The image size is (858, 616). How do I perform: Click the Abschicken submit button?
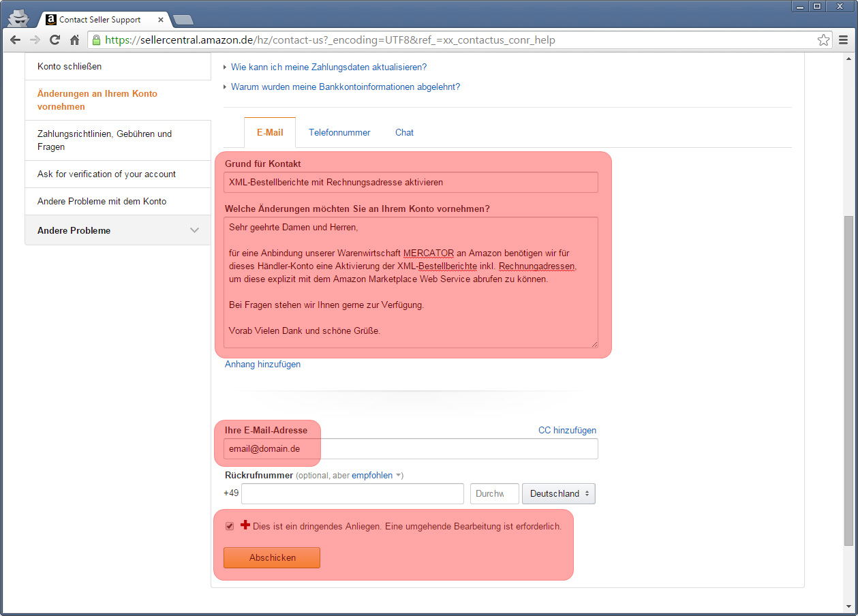pyautogui.click(x=272, y=557)
